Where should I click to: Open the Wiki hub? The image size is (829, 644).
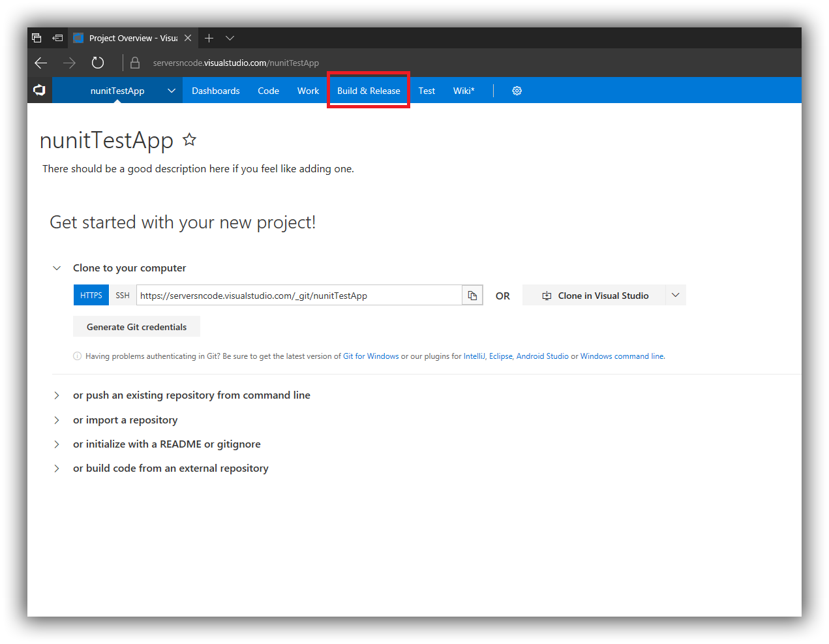point(464,91)
